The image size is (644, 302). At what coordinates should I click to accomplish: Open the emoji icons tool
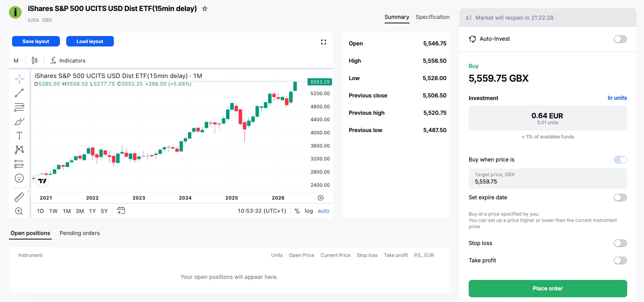19,178
